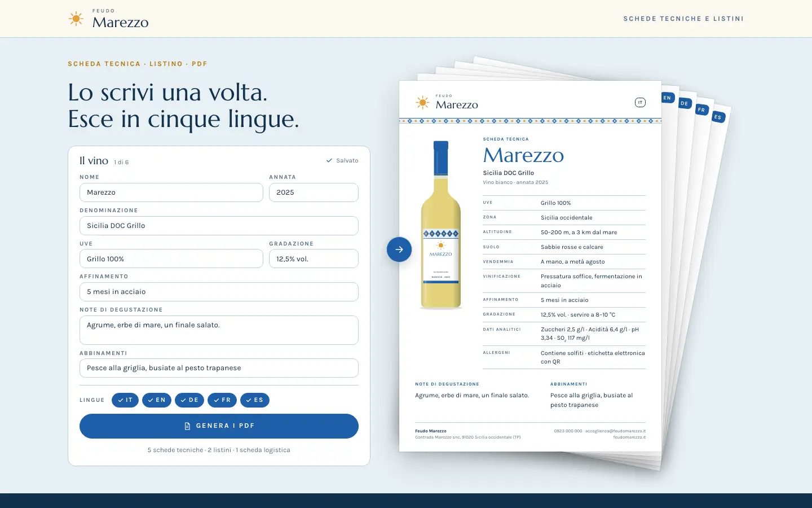Click the Affinamento field
This screenshot has height=508, width=812.
click(219, 292)
